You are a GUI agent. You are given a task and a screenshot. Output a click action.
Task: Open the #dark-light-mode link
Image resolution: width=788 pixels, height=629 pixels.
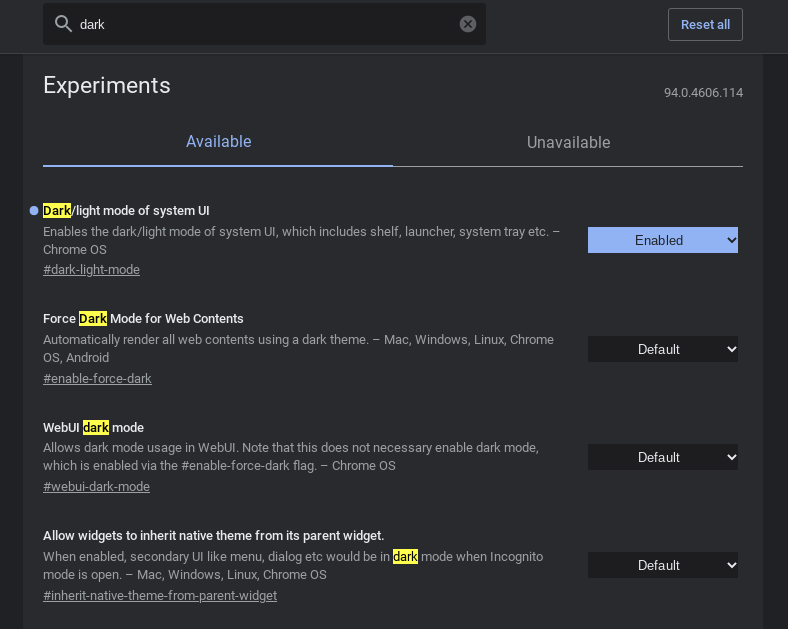point(91,270)
